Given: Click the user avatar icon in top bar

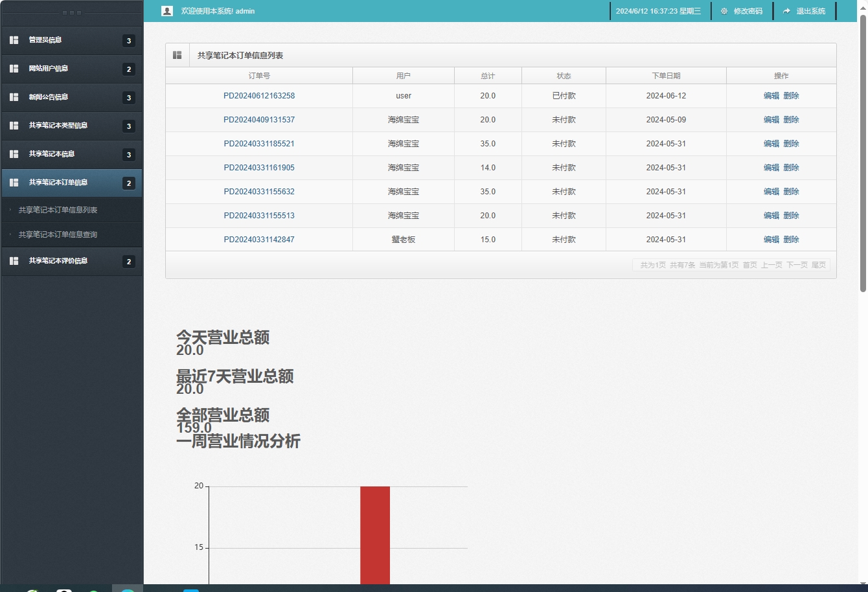Looking at the screenshot, I should click(166, 10).
